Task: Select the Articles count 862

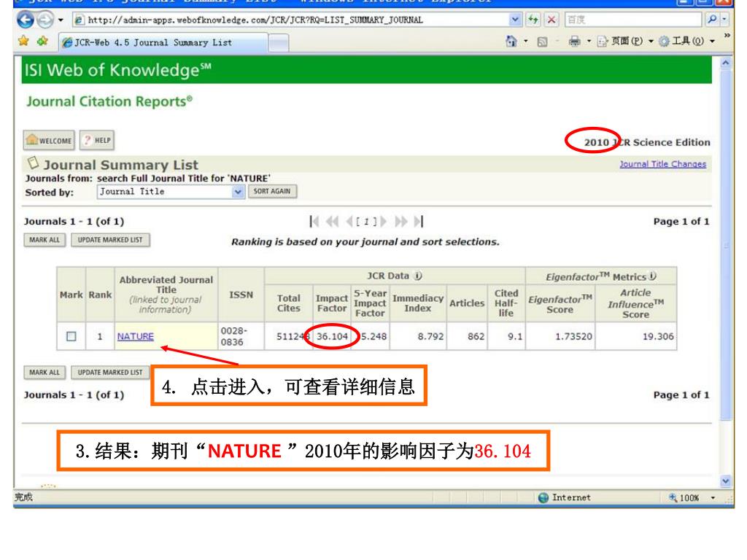Action: [476, 336]
